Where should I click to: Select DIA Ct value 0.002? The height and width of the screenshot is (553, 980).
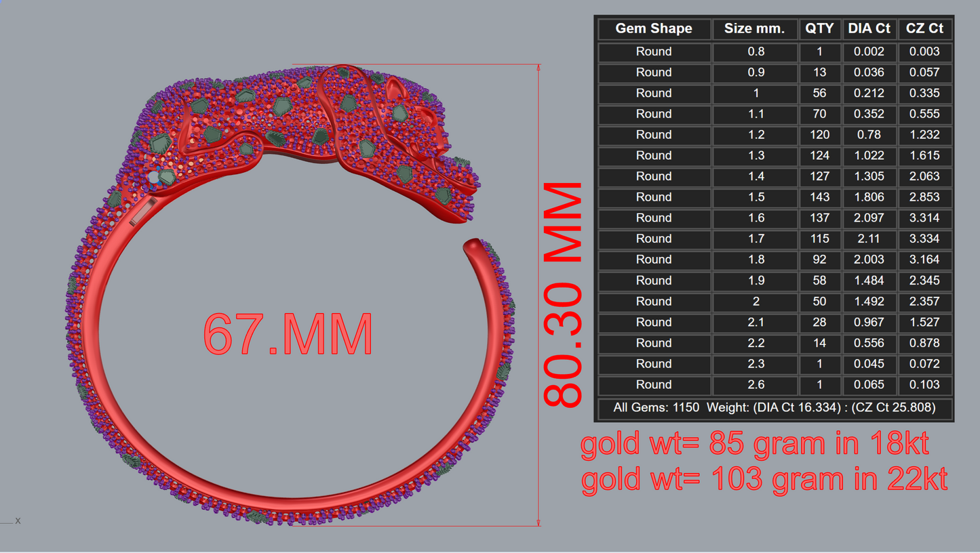click(x=869, y=52)
